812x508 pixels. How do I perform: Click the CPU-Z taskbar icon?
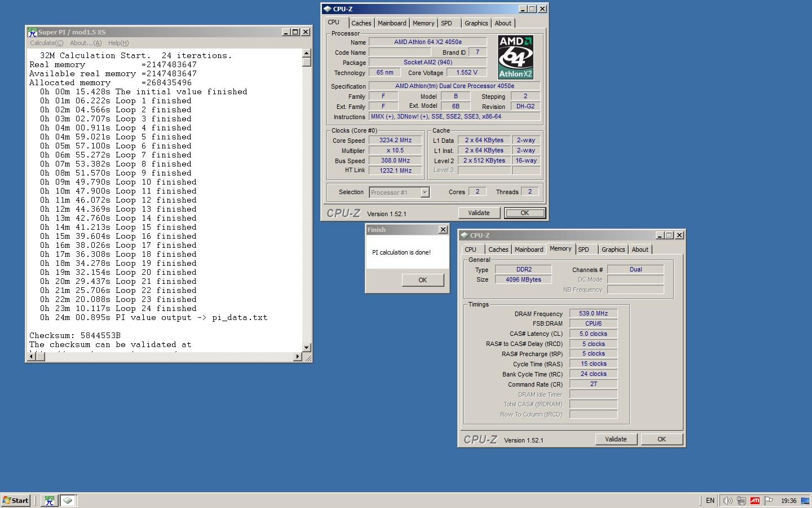68,500
